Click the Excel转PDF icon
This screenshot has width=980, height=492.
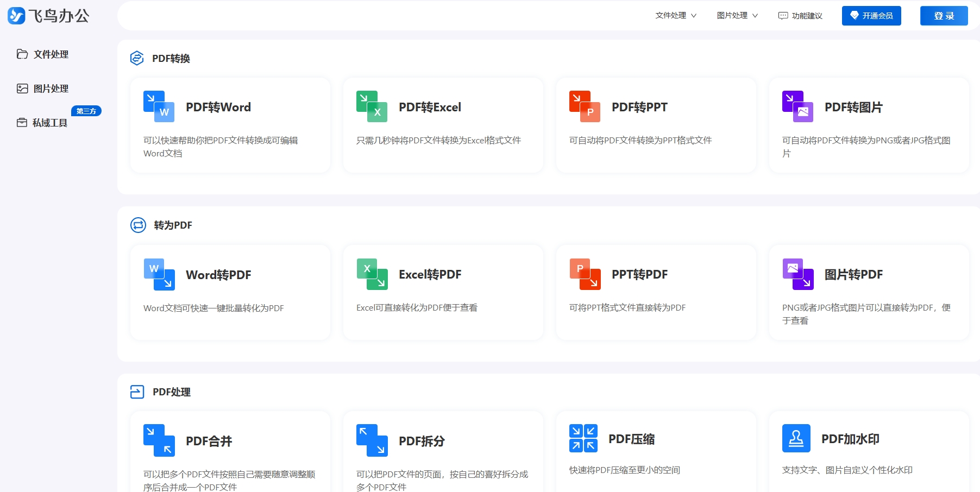click(372, 274)
